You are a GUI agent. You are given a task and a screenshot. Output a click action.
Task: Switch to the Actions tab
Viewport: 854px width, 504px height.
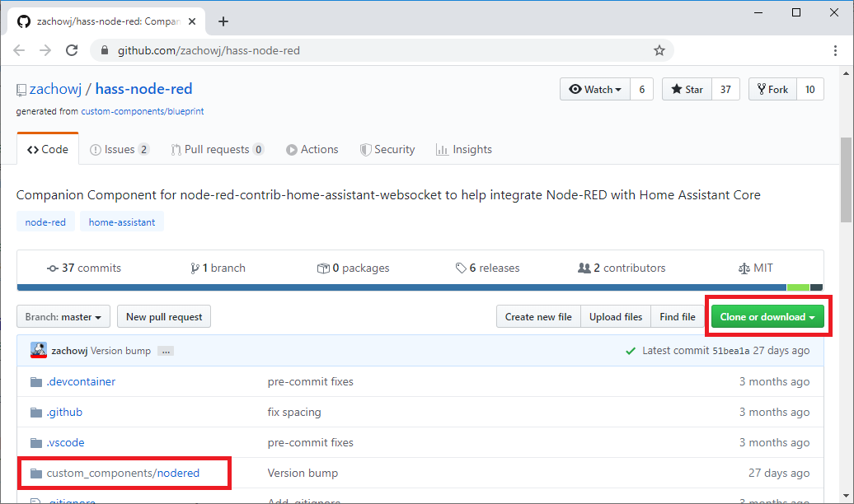pyautogui.click(x=312, y=149)
